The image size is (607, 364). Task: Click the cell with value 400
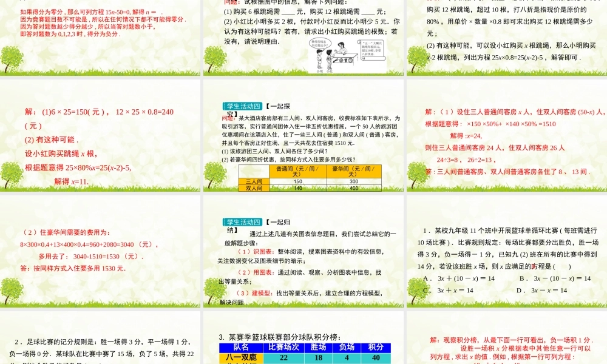click(x=354, y=188)
